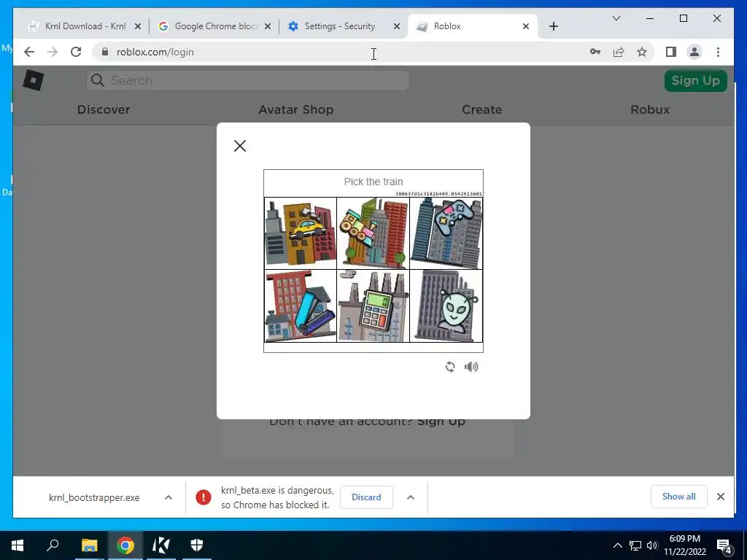The height and width of the screenshot is (560, 747).
Task: Open the Avatar Shop menu
Action: point(296,109)
